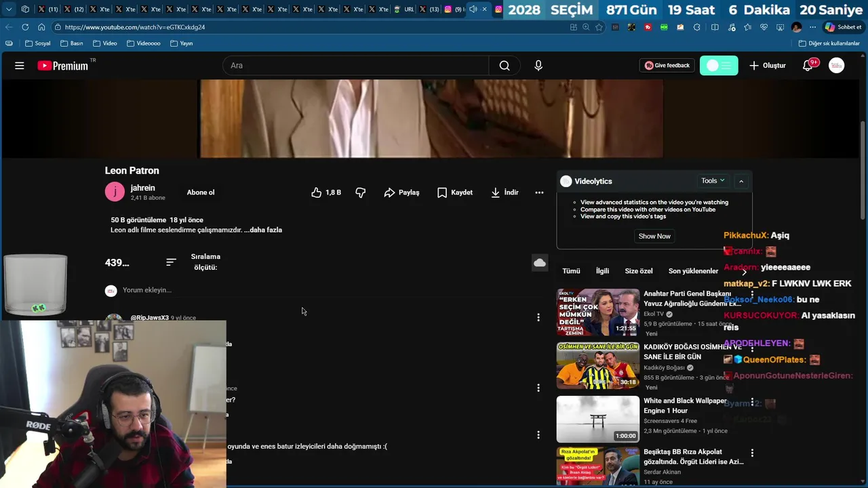Select the İlgili filter chip
The width and height of the screenshot is (868, 488).
click(x=602, y=271)
